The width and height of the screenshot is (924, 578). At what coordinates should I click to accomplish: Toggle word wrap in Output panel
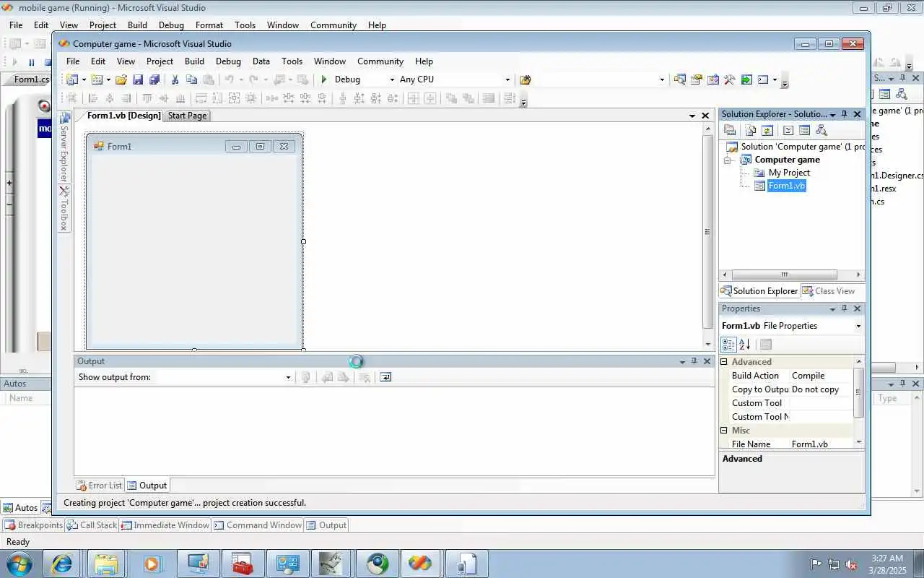pos(385,377)
